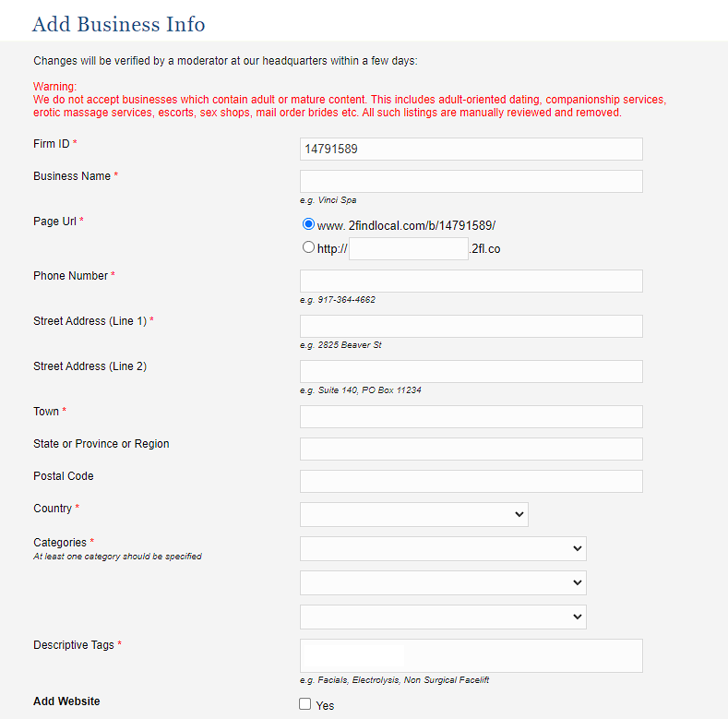The image size is (728, 719).
Task: Click the Street Address (Line 1) field
Action: tap(471, 326)
